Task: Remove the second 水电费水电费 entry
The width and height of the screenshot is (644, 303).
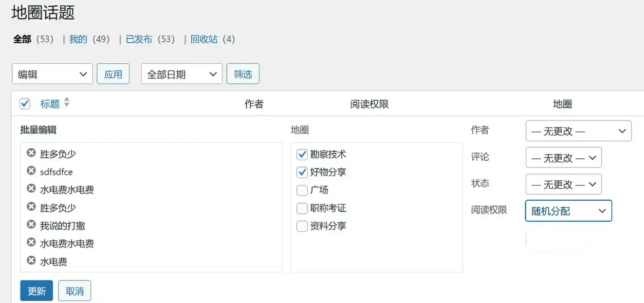Action: pos(31,243)
